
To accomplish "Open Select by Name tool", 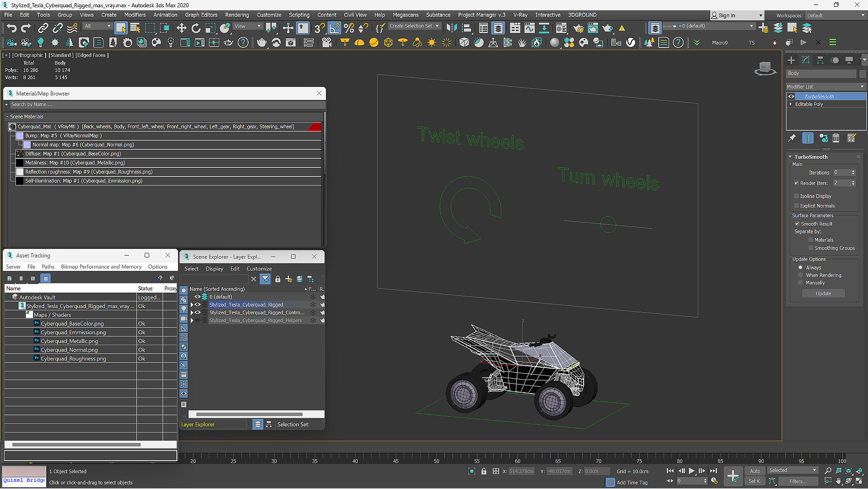I will (135, 28).
